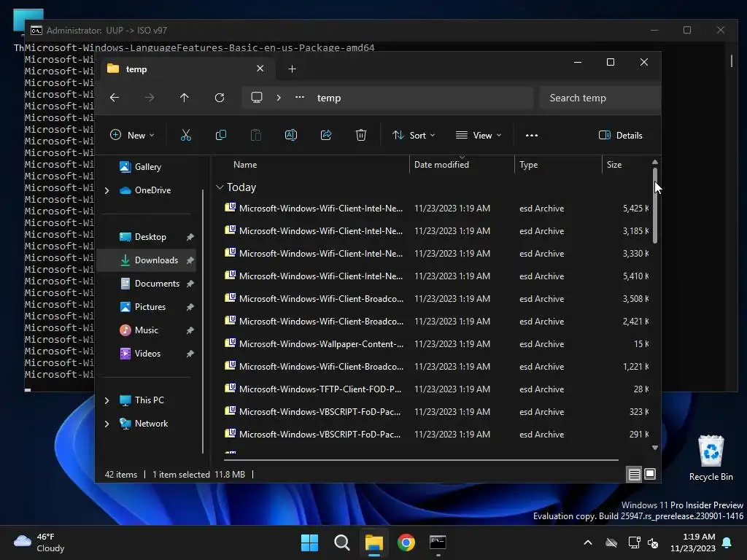Toggle the Details pane

(620, 135)
